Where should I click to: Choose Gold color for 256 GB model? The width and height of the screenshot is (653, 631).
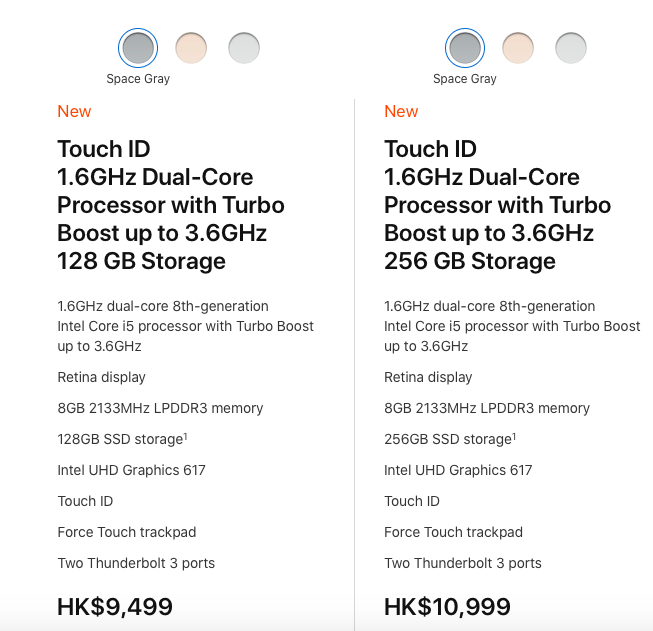tap(518, 47)
